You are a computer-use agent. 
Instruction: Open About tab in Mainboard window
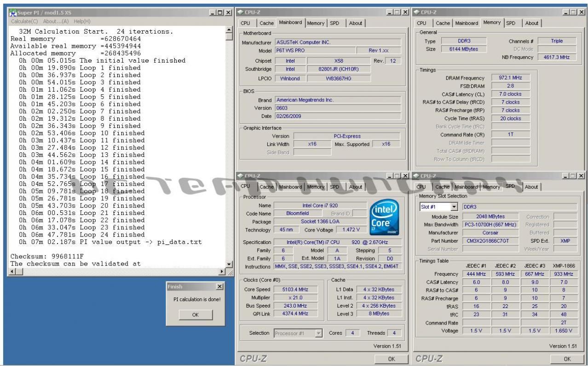coord(355,23)
